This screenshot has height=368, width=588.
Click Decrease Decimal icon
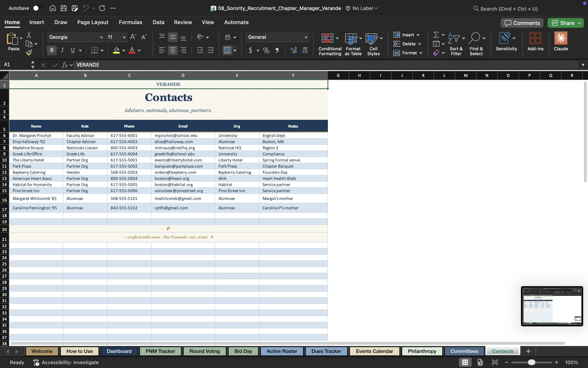(x=304, y=50)
